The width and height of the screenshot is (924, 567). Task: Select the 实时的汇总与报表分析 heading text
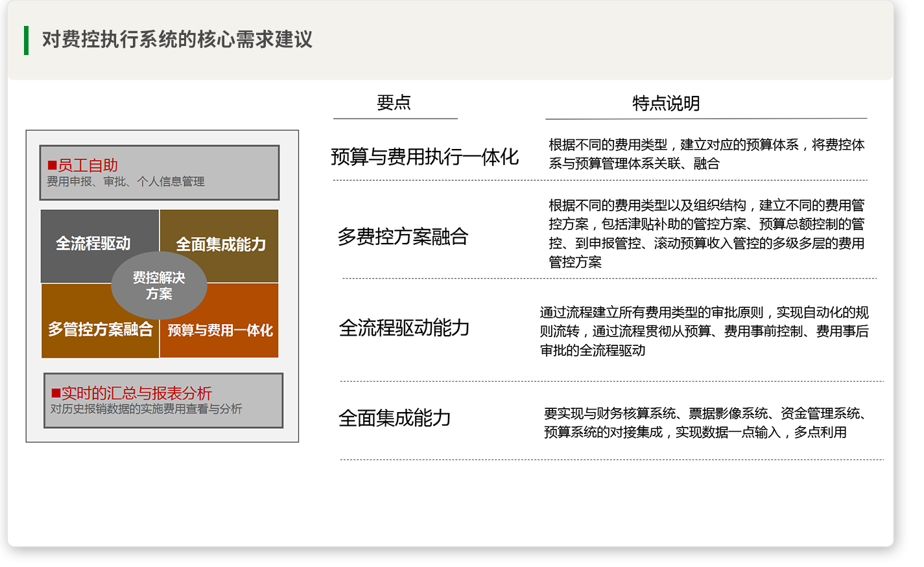click(137, 393)
